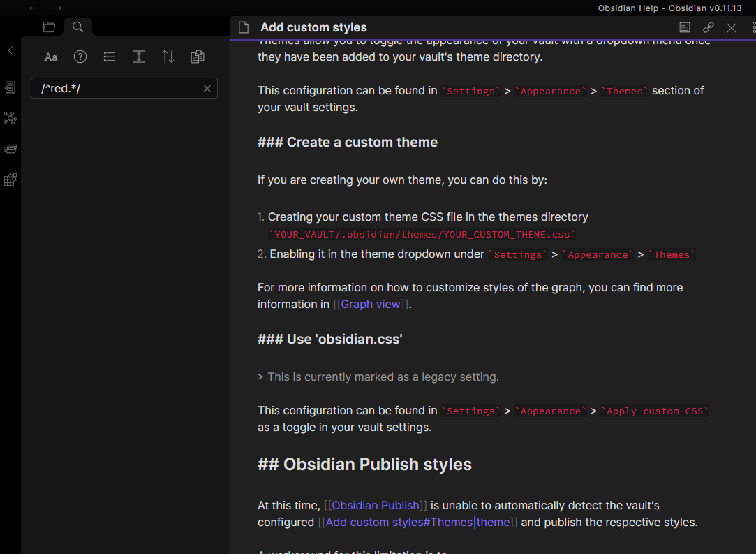Viewport: 756px width, 554px height.
Task: Open the file explorer tab
Action: pos(49,27)
